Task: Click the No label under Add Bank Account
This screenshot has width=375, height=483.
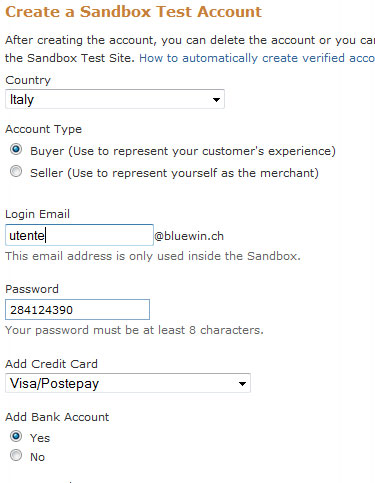Action: coord(37,457)
